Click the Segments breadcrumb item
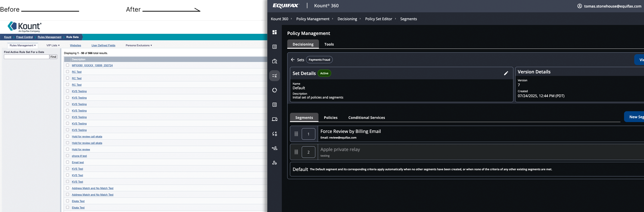 coord(409,19)
